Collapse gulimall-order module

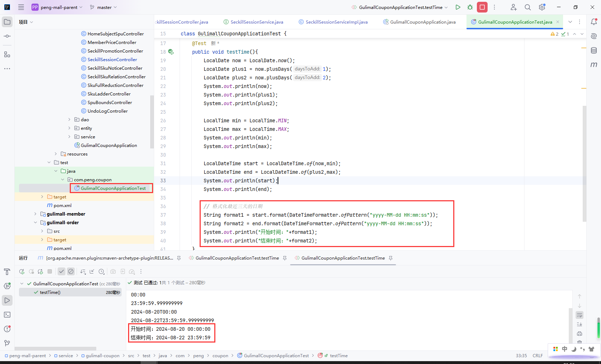point(35,223)
